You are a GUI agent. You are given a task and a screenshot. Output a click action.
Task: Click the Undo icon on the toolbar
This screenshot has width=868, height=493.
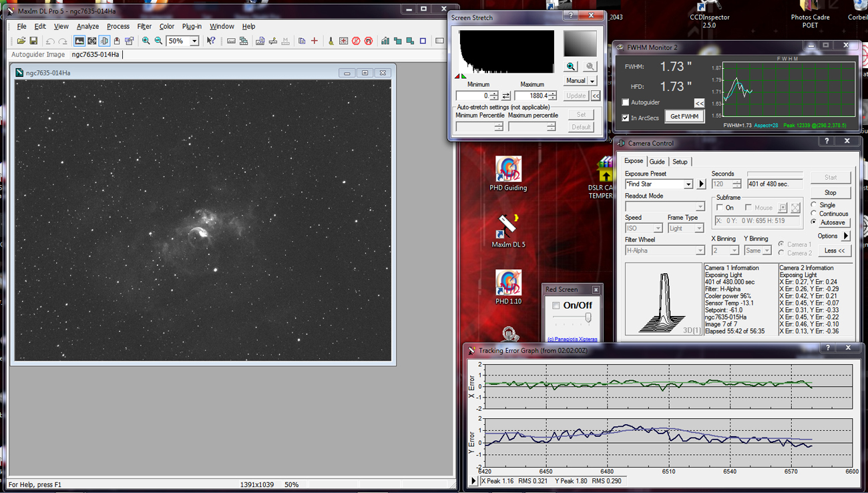point(49,41)
